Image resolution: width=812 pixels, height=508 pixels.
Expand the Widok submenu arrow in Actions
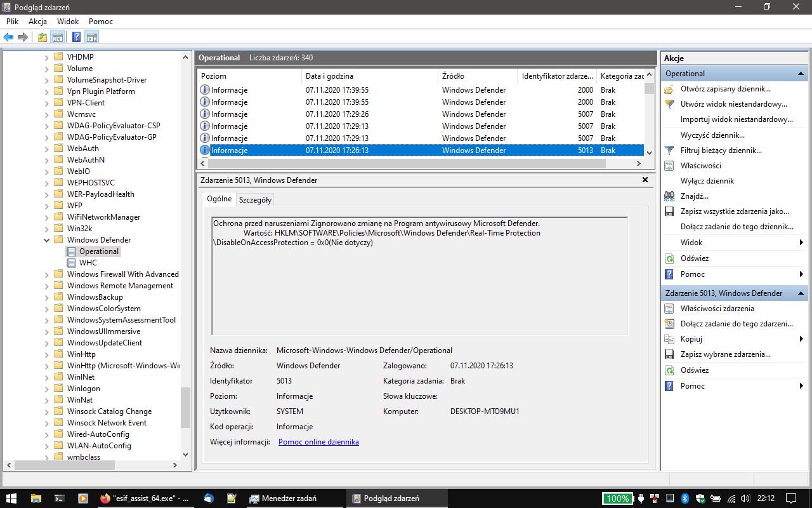point(801,243)
